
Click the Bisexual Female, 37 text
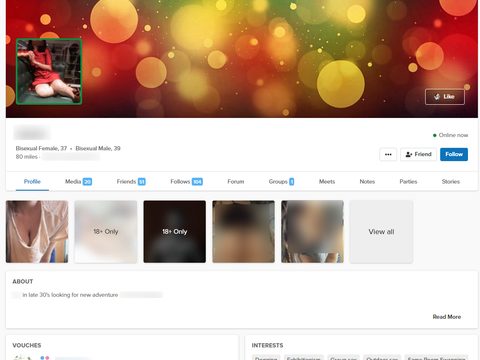[x=41, y=148]
